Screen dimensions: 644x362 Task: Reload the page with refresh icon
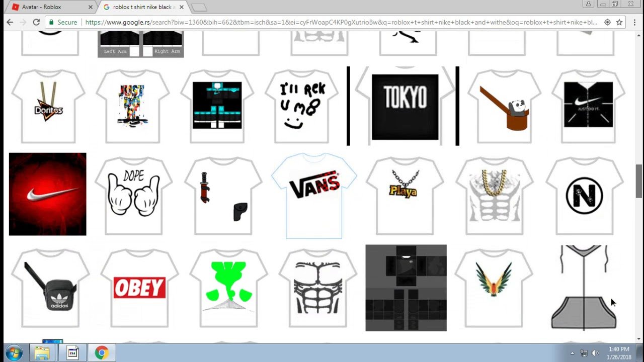click(36, 22)
